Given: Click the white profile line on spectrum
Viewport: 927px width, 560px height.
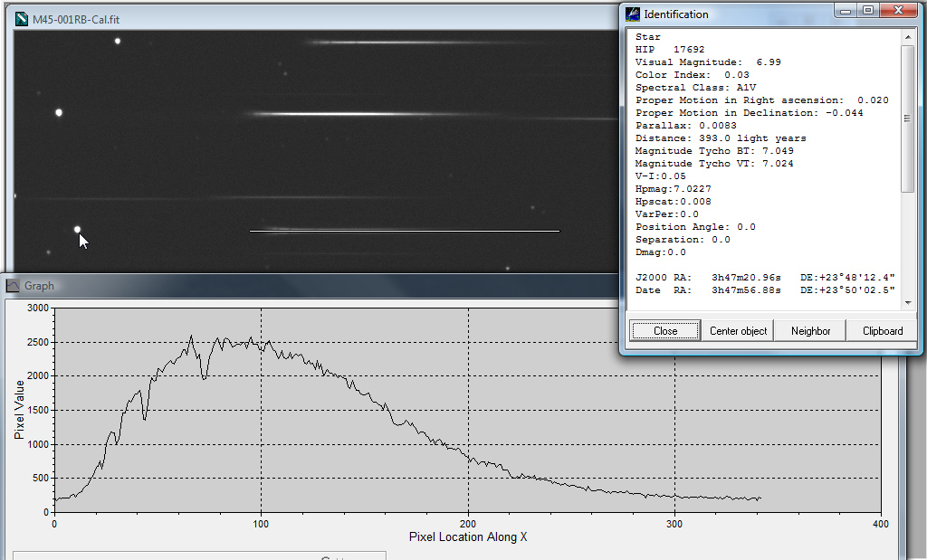Looking at the screenshot, I should pyautogui.click(x=404, y=231).
